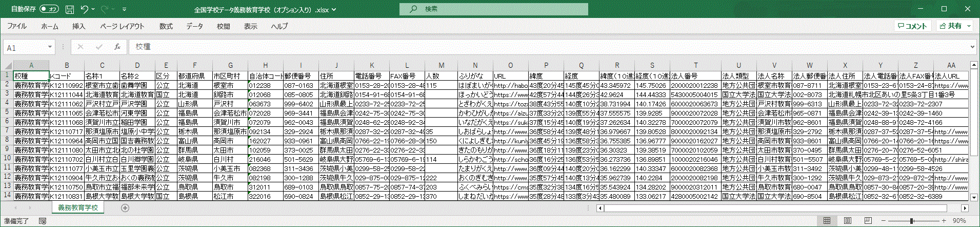Select Normal view grid icon
The image size is (980, 227).
coord(827,221)
